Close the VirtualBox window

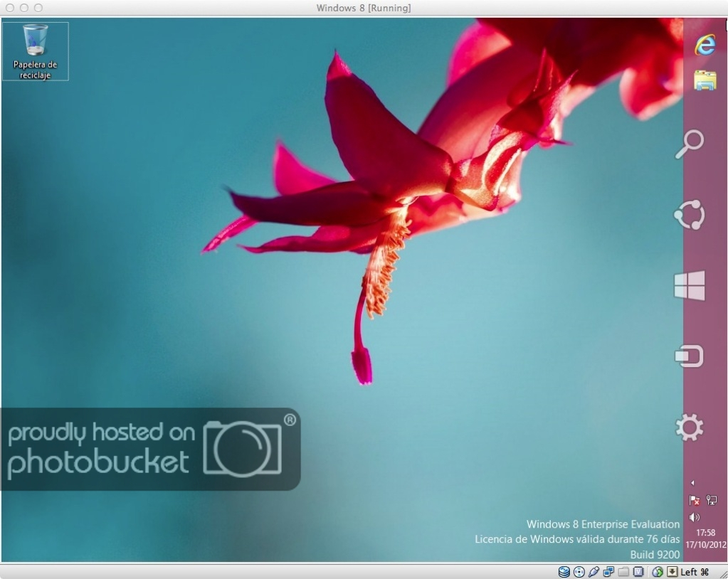[10, 8]
